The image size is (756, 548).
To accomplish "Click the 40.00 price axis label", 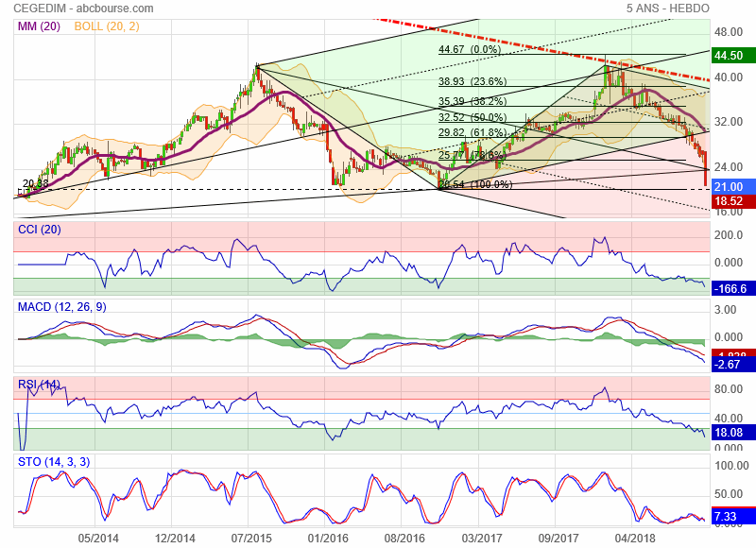I will coord(729,77).
